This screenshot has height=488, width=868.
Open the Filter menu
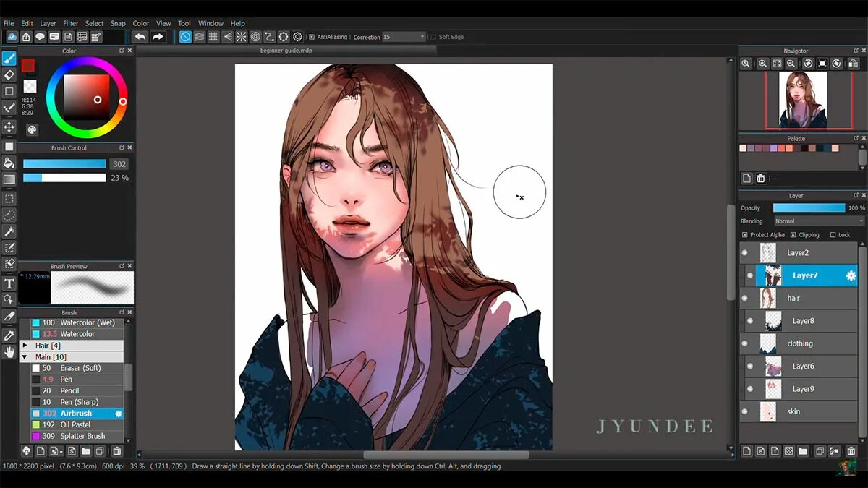(x=71, y=23)
